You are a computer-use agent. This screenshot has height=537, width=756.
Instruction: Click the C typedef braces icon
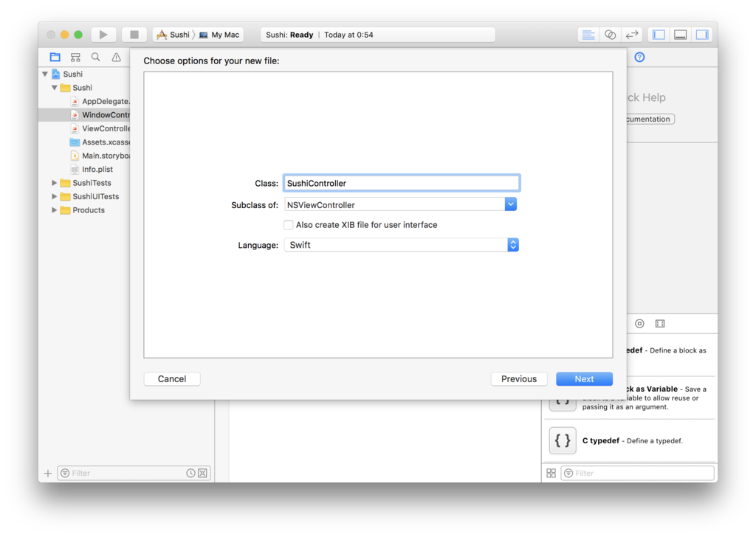point(562,440)
